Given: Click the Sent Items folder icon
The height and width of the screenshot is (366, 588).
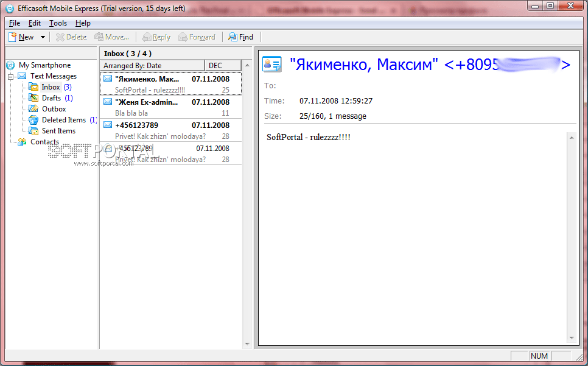Looking at the screenshot, I should (x=33, y=131).
